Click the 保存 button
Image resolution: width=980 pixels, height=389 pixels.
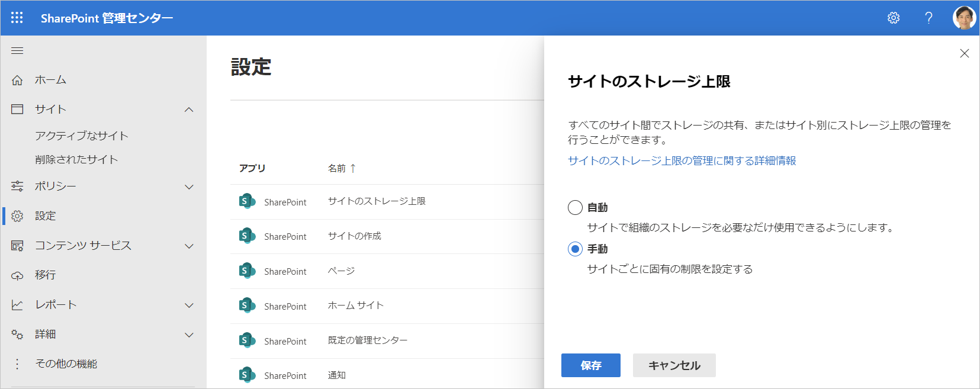(591, 365)
